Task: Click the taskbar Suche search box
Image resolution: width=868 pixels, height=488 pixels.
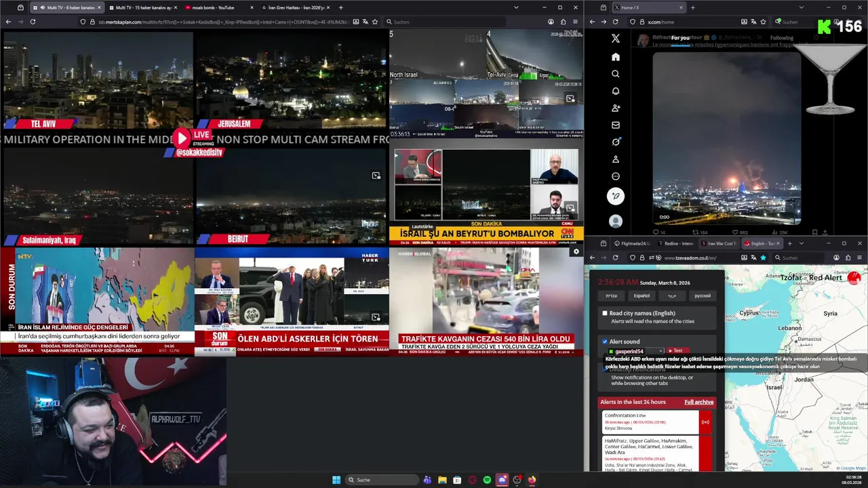Action: tap(382, 480)
